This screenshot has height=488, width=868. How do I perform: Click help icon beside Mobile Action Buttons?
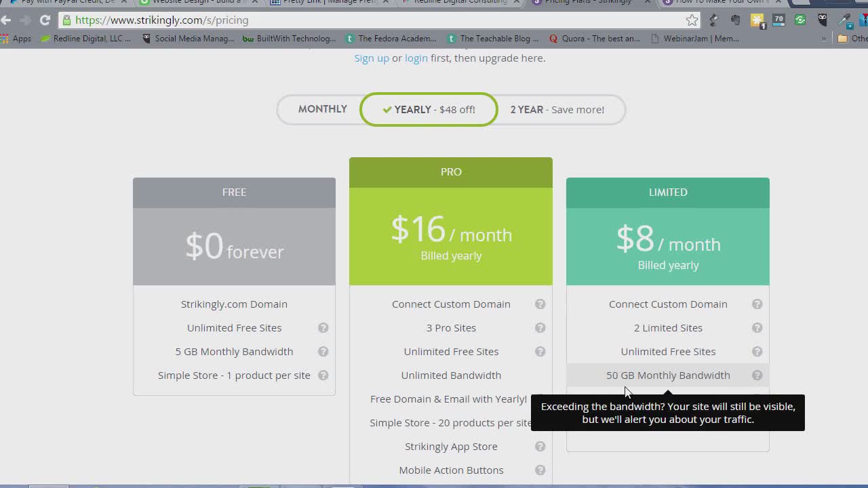click(x=540, y=470)
